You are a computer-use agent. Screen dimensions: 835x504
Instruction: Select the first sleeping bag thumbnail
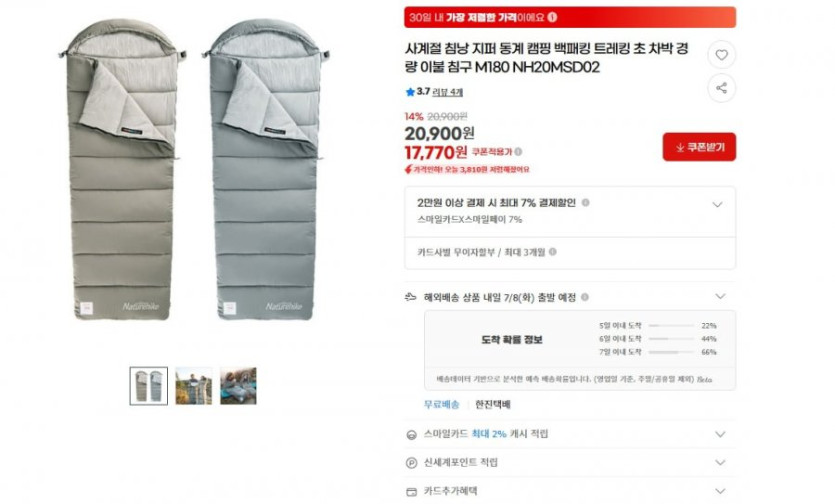149,386
